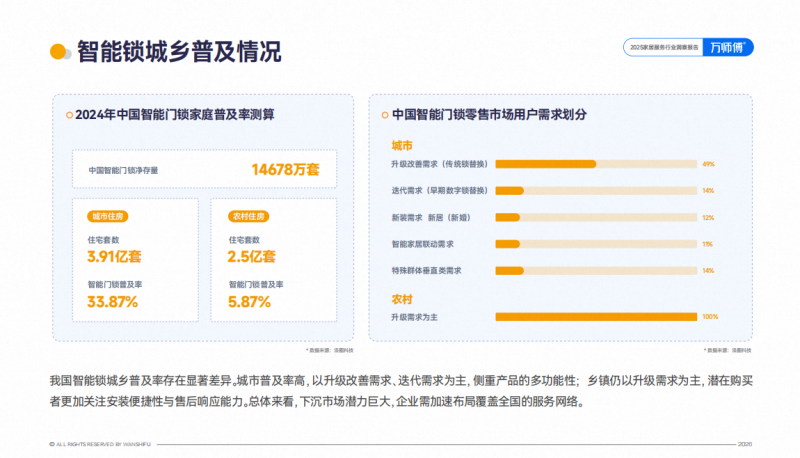
Task: Select the 农村住房 orange tag
Action: (246, 215)
